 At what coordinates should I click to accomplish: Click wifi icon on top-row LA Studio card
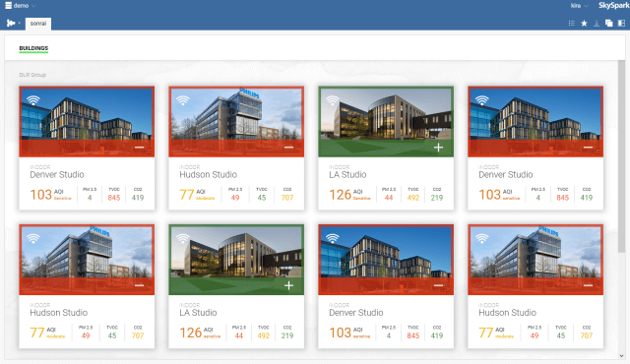333,100
